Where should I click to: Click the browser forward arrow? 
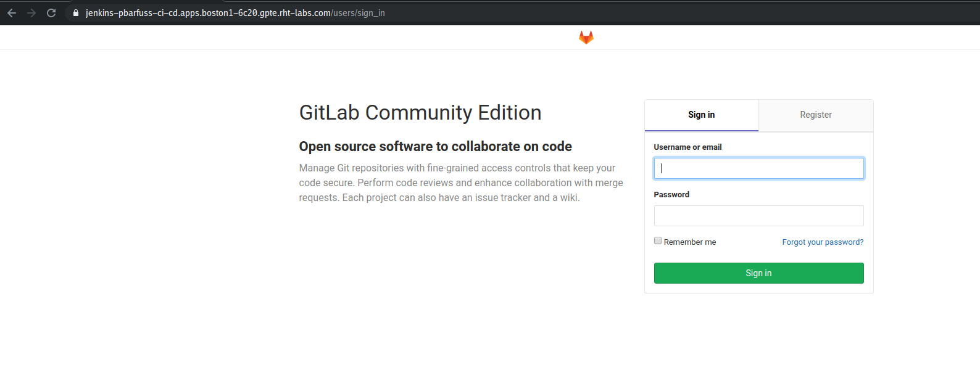click(x=31, y=13)
